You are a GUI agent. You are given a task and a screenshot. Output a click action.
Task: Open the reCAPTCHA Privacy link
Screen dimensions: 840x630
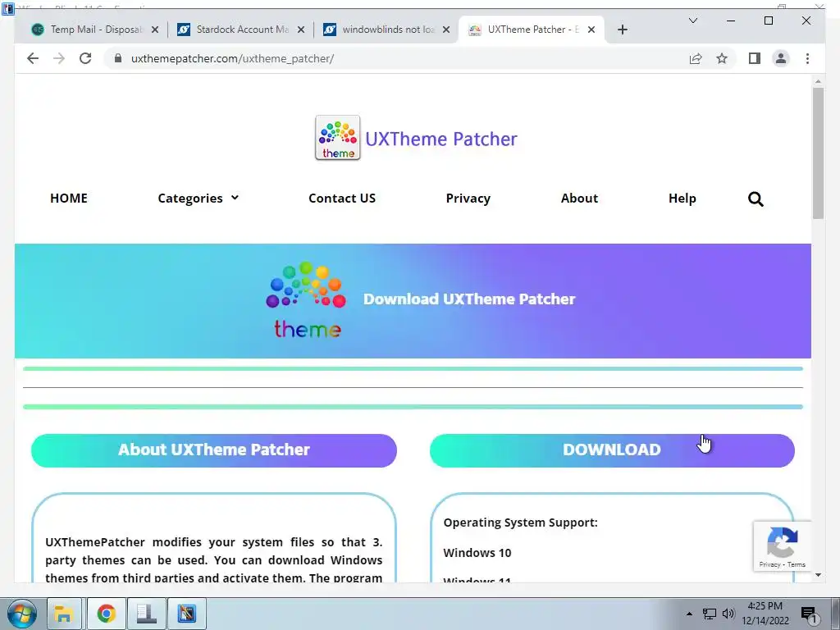pyautogui.click(x=769, y=564)
